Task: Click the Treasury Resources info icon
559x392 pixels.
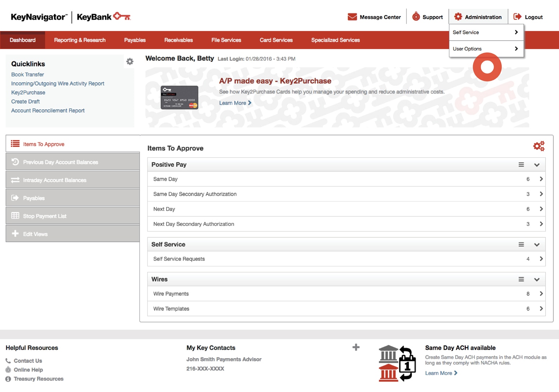Action: [x=8, y=379]
